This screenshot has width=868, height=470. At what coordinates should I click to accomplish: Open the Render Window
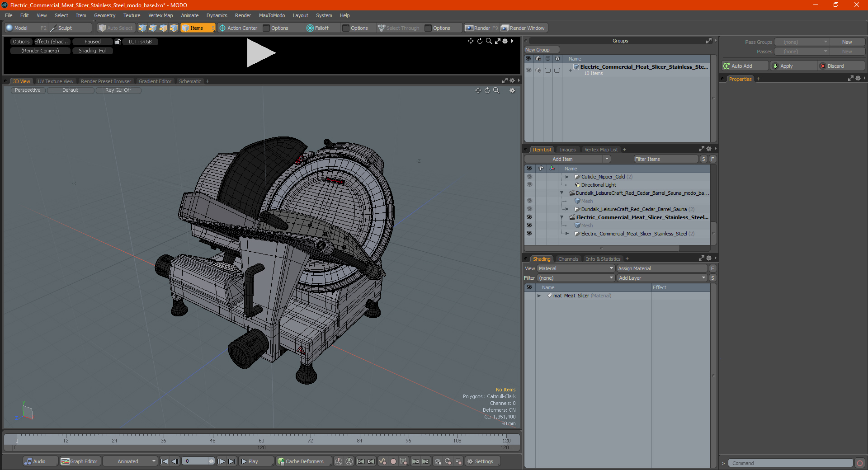click(x=524, y=28)
